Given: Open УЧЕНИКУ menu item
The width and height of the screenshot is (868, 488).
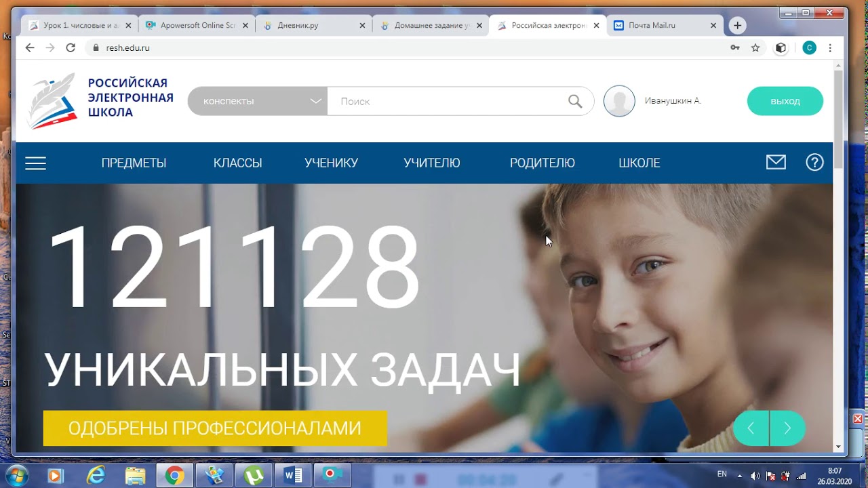Looking at the screenshot, I should [331, 163].
